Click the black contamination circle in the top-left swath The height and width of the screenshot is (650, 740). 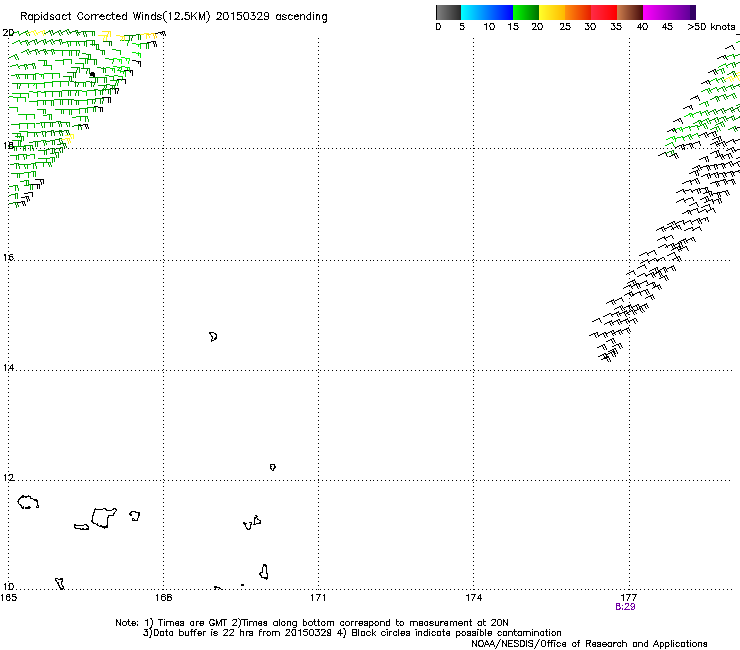[x=92, y=74]
